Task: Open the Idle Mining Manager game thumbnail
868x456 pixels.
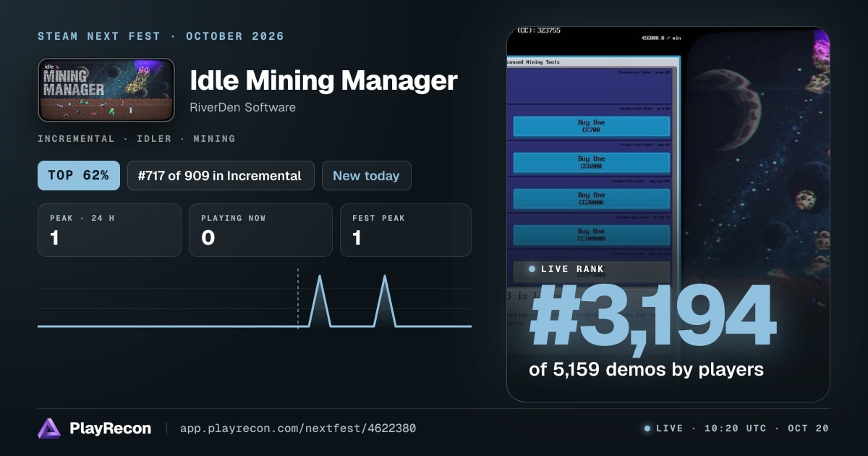Action: click(106, 90)
